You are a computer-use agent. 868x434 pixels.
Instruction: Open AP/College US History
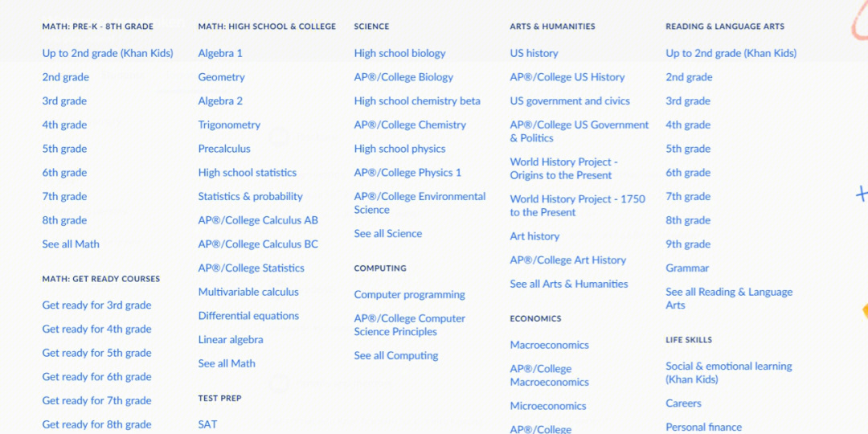click(567, 77)
